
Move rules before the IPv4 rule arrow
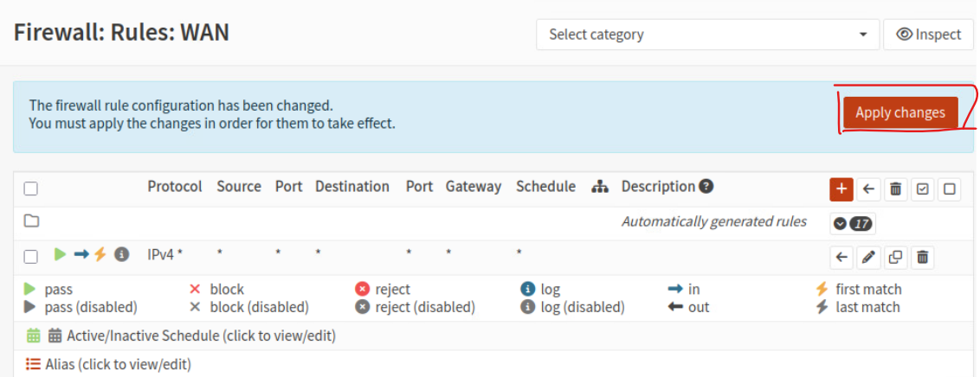[841, 257]
